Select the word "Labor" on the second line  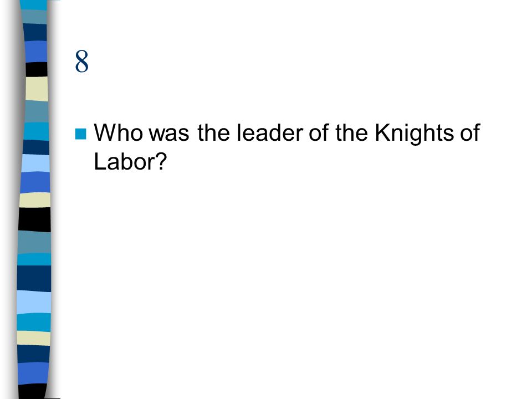(x=125, y=161)
